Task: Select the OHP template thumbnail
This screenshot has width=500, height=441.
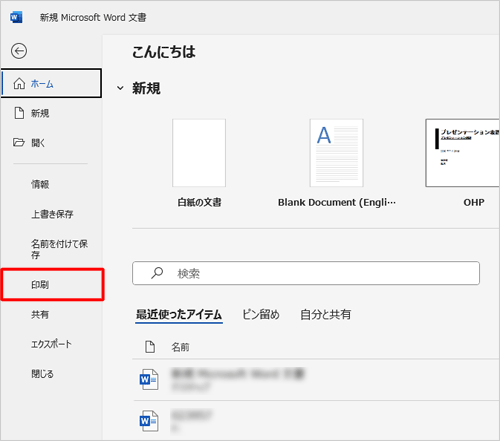Action: click(462, 153)
